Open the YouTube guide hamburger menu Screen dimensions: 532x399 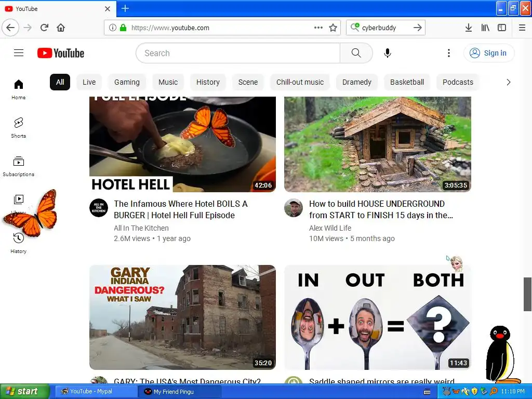19,53
